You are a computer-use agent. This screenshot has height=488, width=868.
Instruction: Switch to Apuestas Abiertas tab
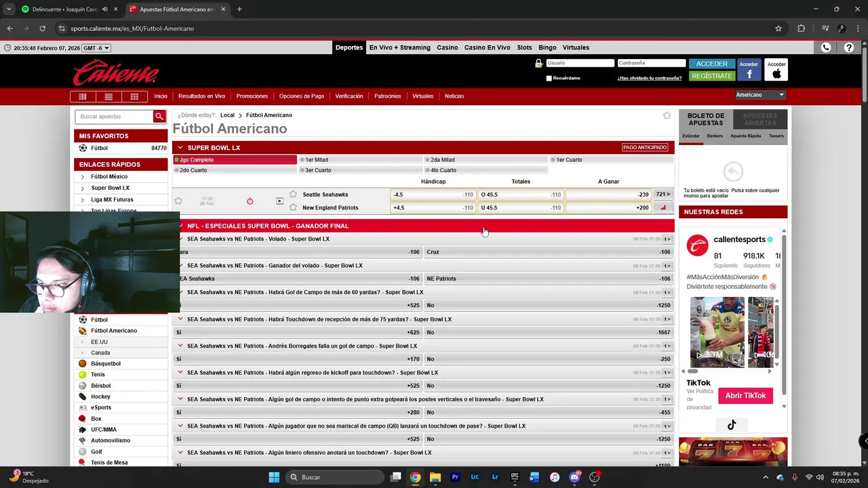tap(760, 119)
